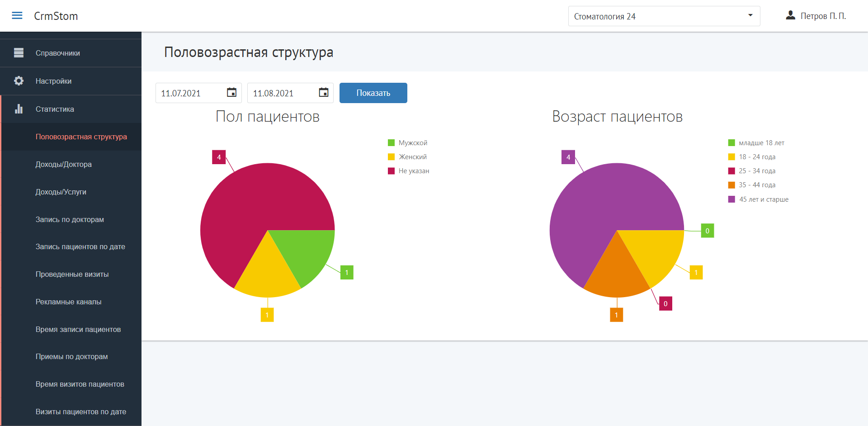Click green label 0 on age chart

coord(708,231)
